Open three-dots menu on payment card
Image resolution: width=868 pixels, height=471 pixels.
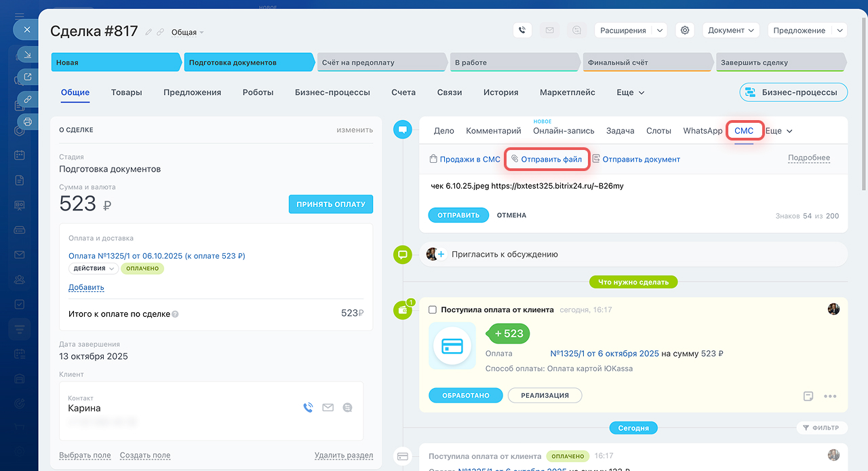tap(830, 396)
